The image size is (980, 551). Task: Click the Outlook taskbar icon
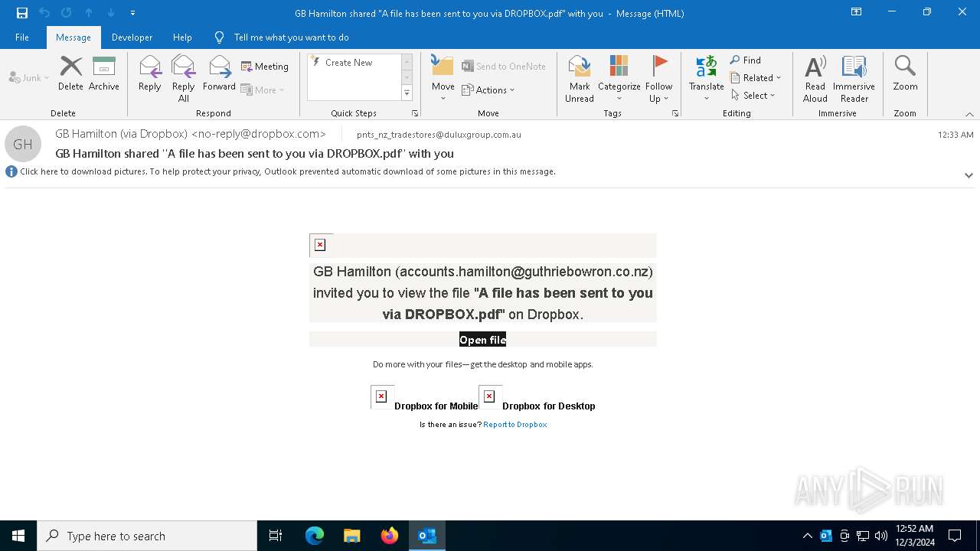pos(427,536)
